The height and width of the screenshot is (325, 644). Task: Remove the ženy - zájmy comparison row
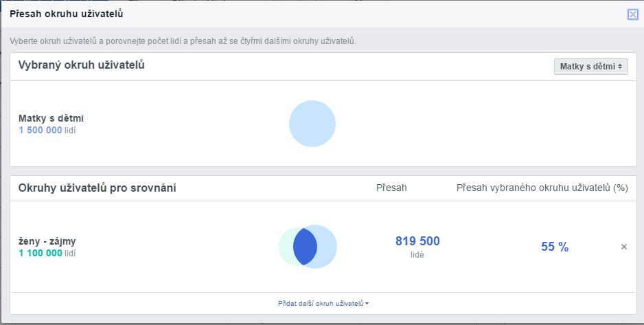pos(624,247)
